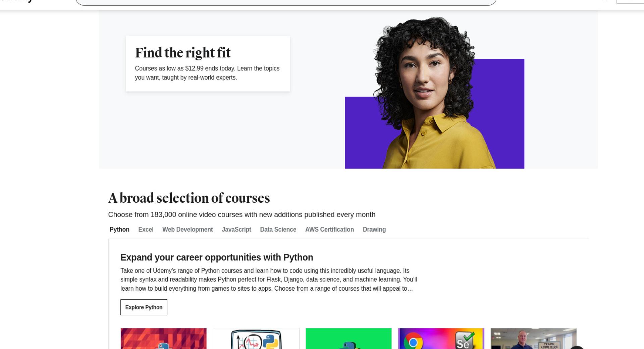Viewport: 644px width, 349px height.
Task: Open the course thumbnail with chart and Python logo
Action: click(256, 338)
